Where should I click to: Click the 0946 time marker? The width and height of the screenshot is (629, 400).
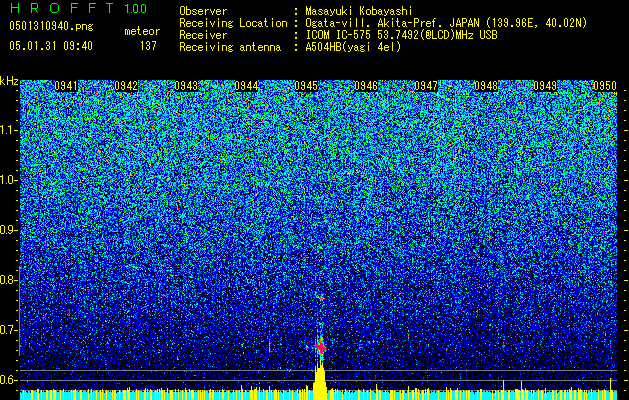pyautogui.click(x=366, y=86)
